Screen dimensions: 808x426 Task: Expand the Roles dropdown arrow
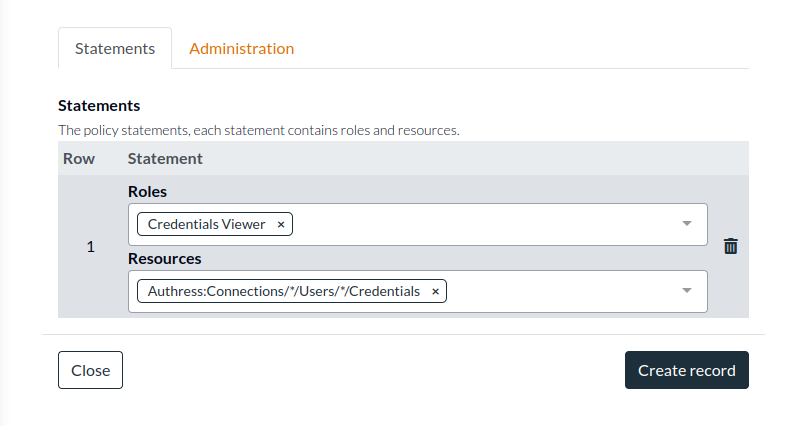click(687, 224)
